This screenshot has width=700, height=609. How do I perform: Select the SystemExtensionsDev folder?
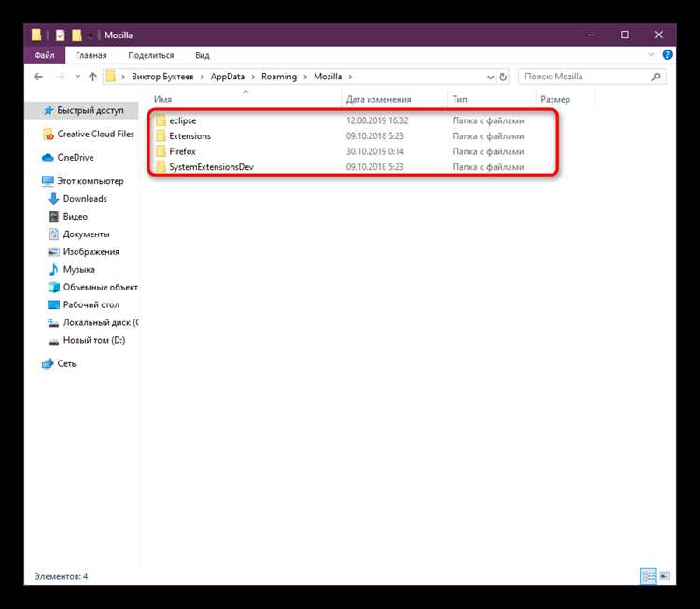(211, 167)
